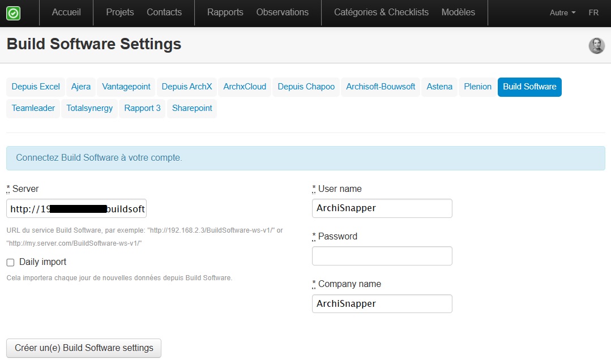Select the Depuis Excel tab
611x364 pixels.
36,87
